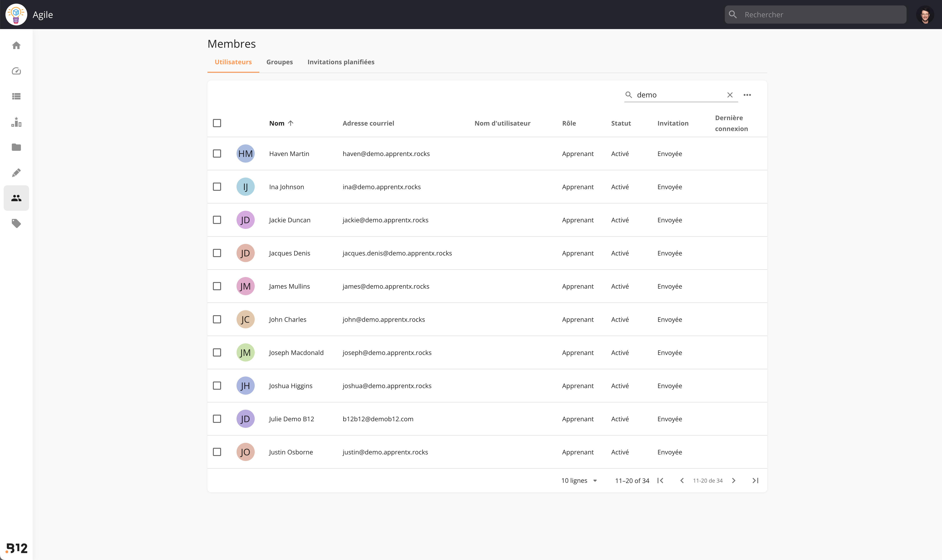Image resolution: width=942 pixels, height=560 pixels.
Task: Open the folder icon in sidebar
Action: [x=16, y=147]
